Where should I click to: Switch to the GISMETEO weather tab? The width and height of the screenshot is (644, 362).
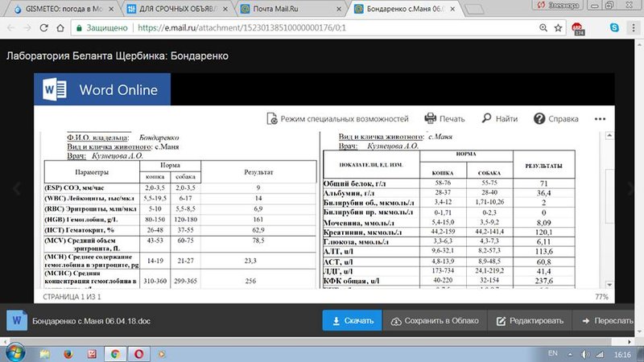tap(64, 9)
